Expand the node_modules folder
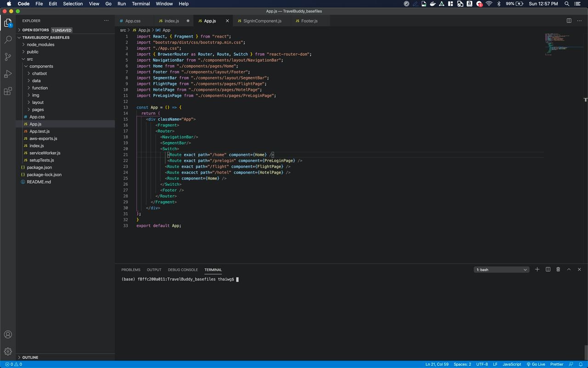This screenshot has width=588, height=368. coord(40,45)
